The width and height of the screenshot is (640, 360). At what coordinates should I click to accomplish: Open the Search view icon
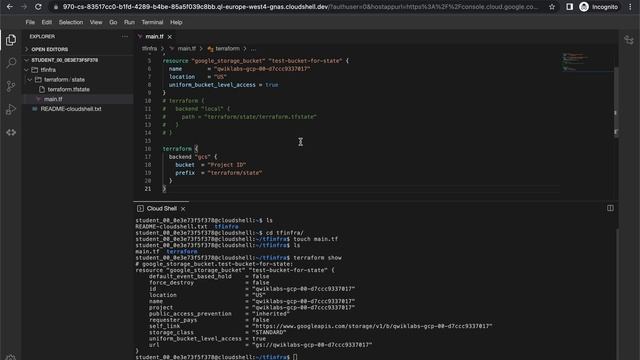pos(11,62)
